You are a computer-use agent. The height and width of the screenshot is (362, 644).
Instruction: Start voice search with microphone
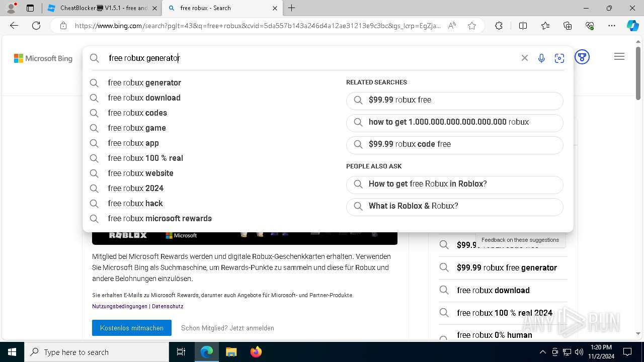(541, 58)
